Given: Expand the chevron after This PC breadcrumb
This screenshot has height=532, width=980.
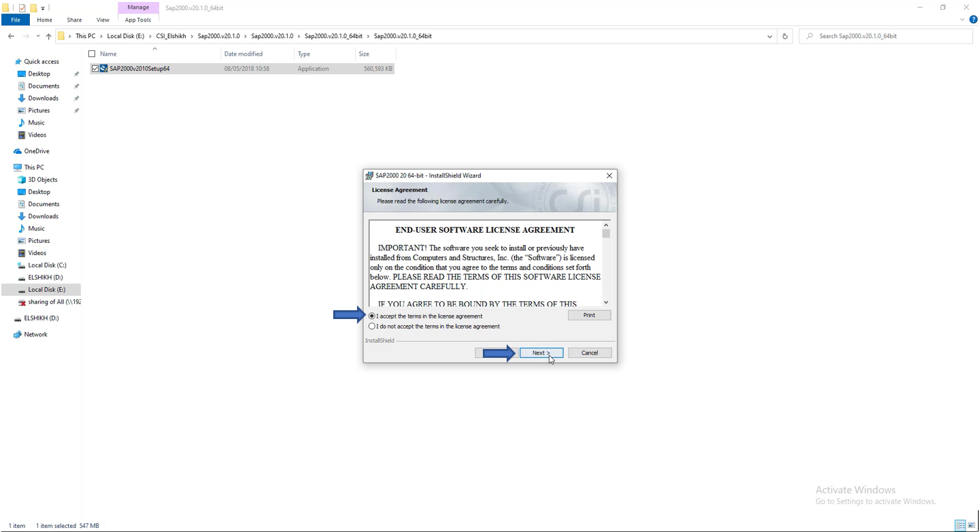Looking at the screenshot, I should [101, 36].
